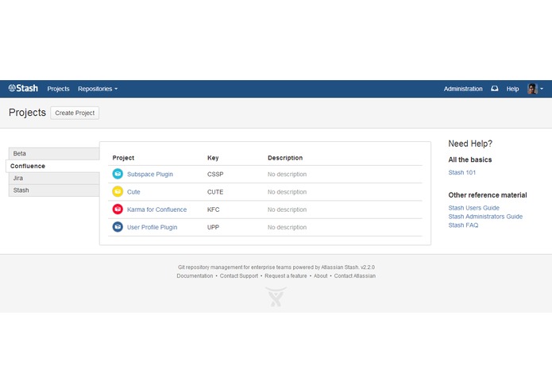
Task: Click Contact Atlassian in the footer
Action: point(355,276)
